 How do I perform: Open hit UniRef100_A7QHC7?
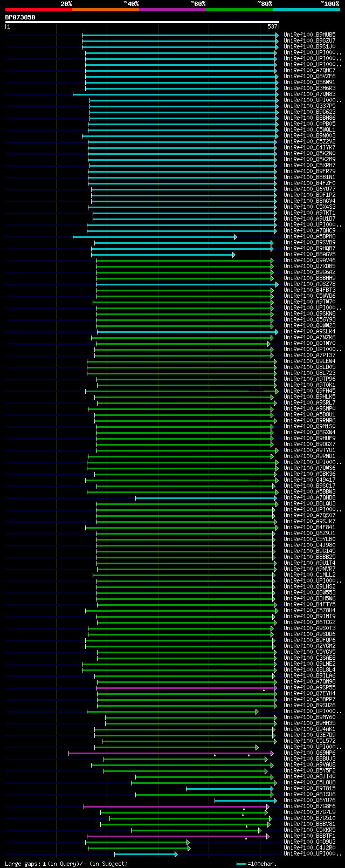coord(309,70)
